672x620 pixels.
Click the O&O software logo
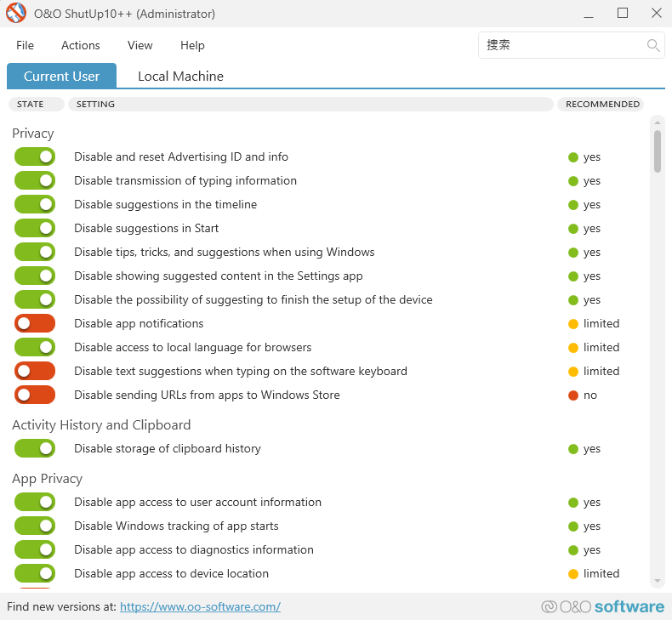602,606
